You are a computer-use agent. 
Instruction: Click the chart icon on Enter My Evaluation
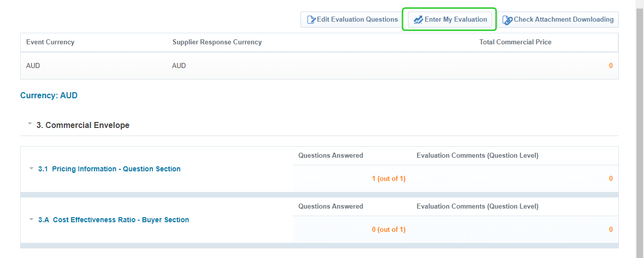tap(418, 20)
